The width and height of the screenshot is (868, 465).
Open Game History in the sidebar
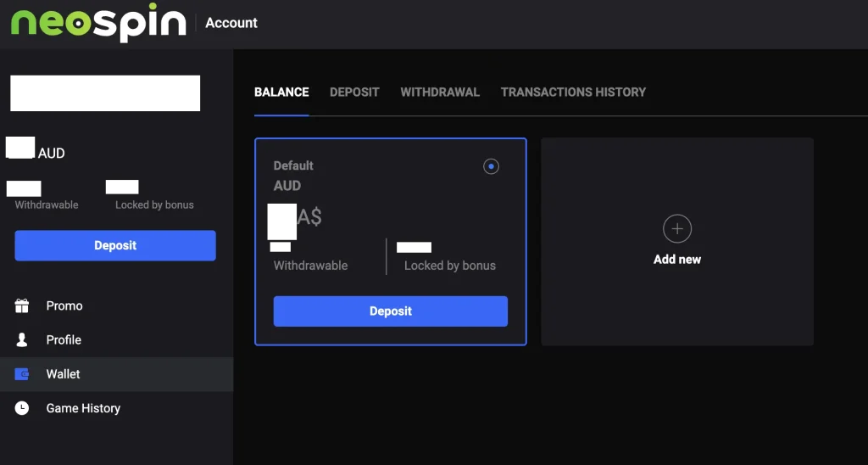(116, 408)
